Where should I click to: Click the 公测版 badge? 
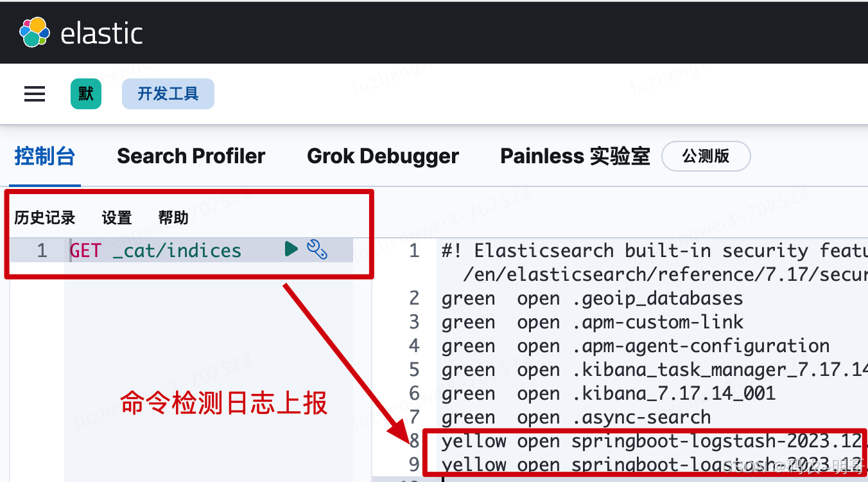(x=706, y=156)
